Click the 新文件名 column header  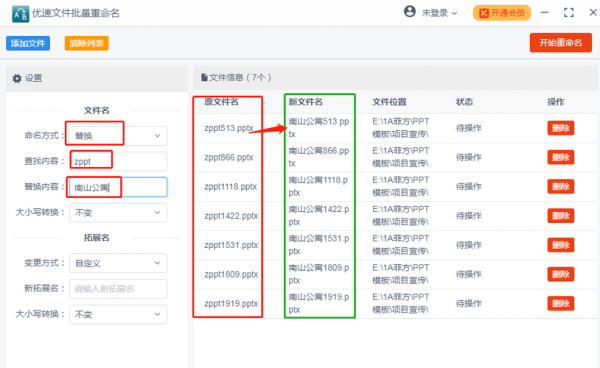click(305, 102)
